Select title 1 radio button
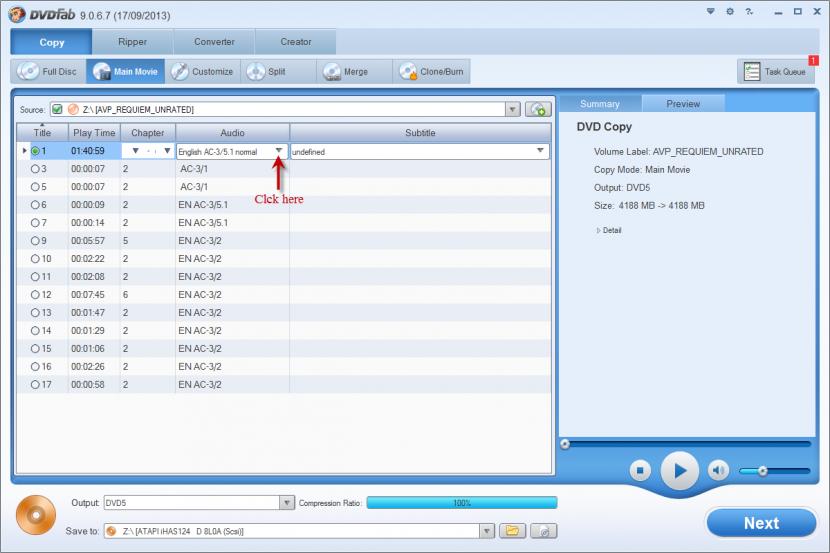The height and width of the screenshot is (553, 830). coord(35,151)
